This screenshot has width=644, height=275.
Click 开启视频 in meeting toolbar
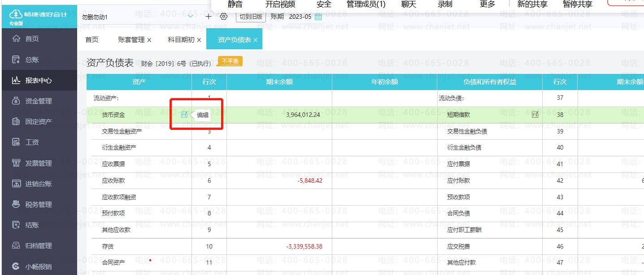tap(280, 4)
